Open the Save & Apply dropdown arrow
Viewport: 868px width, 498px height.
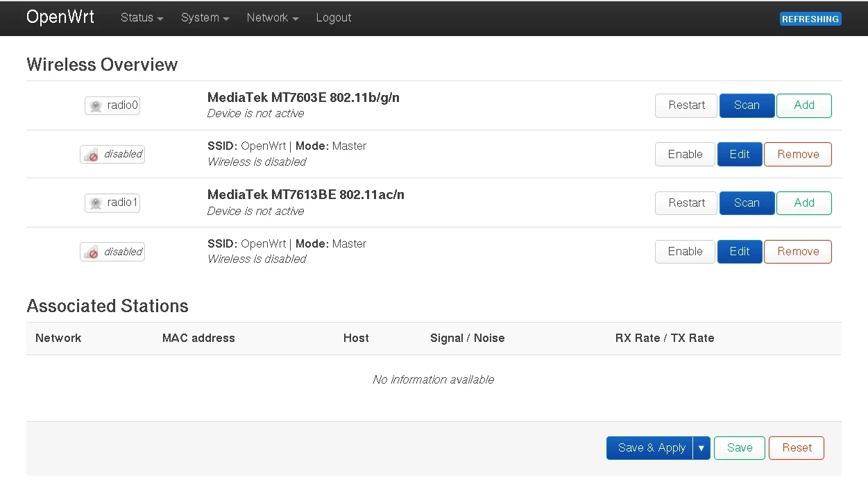[x=701, y=448]
